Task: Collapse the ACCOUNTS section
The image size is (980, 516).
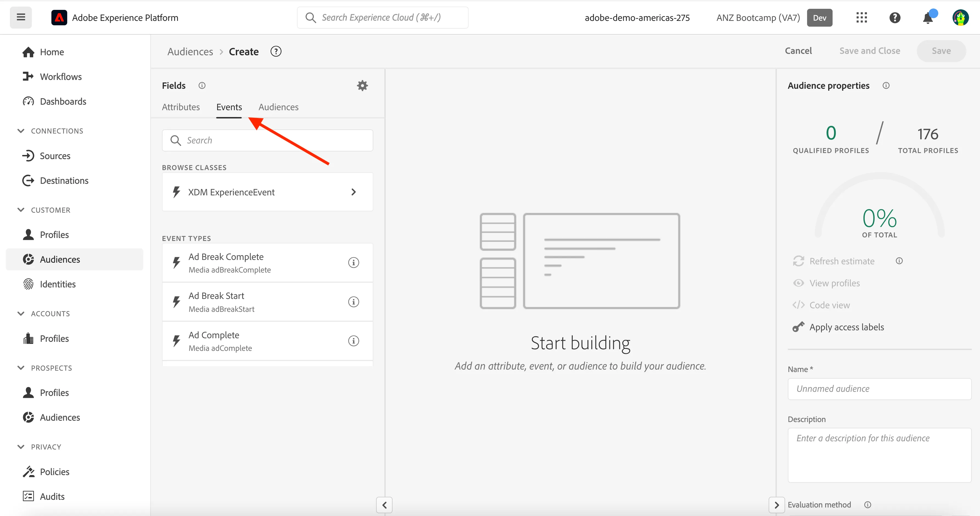Action: (x=21, y=314)
